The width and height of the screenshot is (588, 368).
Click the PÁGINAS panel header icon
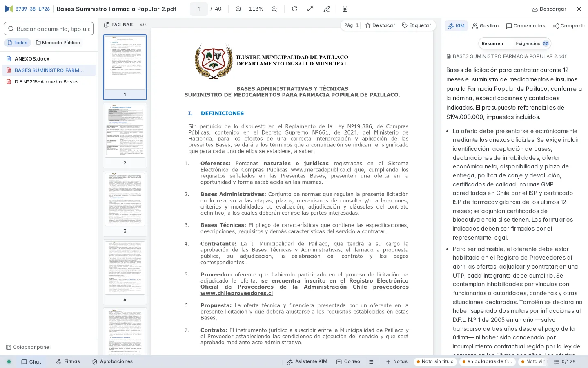coord(107,25)
